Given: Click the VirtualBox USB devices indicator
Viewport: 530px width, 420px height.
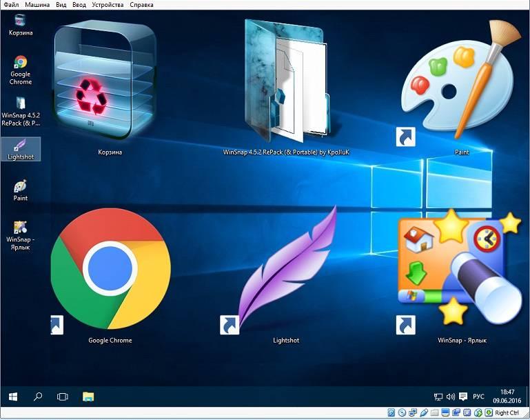Looking at the screenshot, I should (424, 412).
